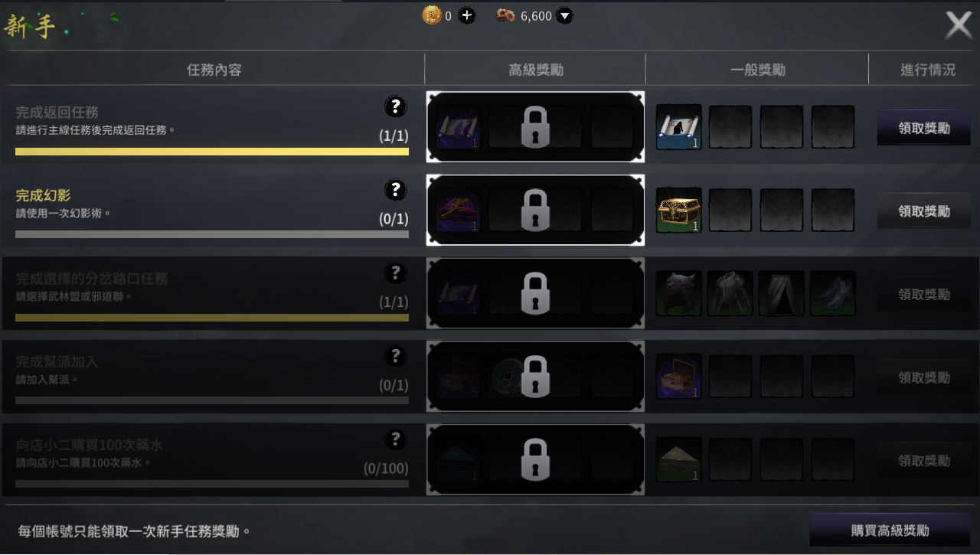Open help icon for 向店小二購買100次藥水 quest
Image resolution: width=980 pixels, height=555 pixels.
click(395, 439)
